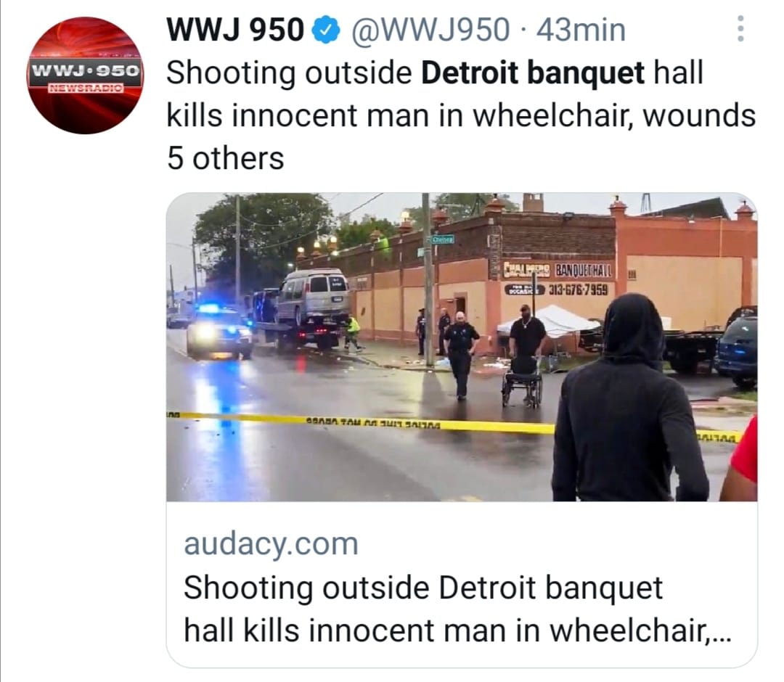784x682 pixels.
Task: Open the article preview photo
Action: coord(462,348)
